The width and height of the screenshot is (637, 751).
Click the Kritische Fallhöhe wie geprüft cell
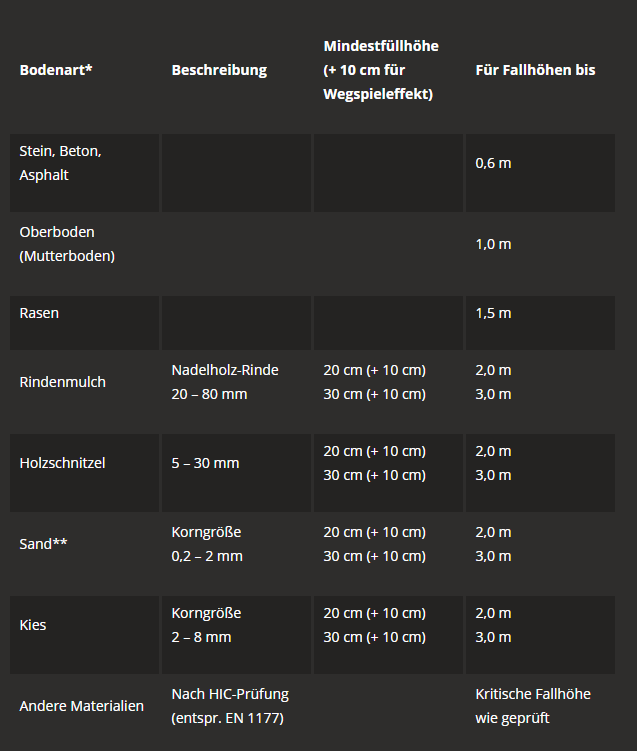[533, 705]
